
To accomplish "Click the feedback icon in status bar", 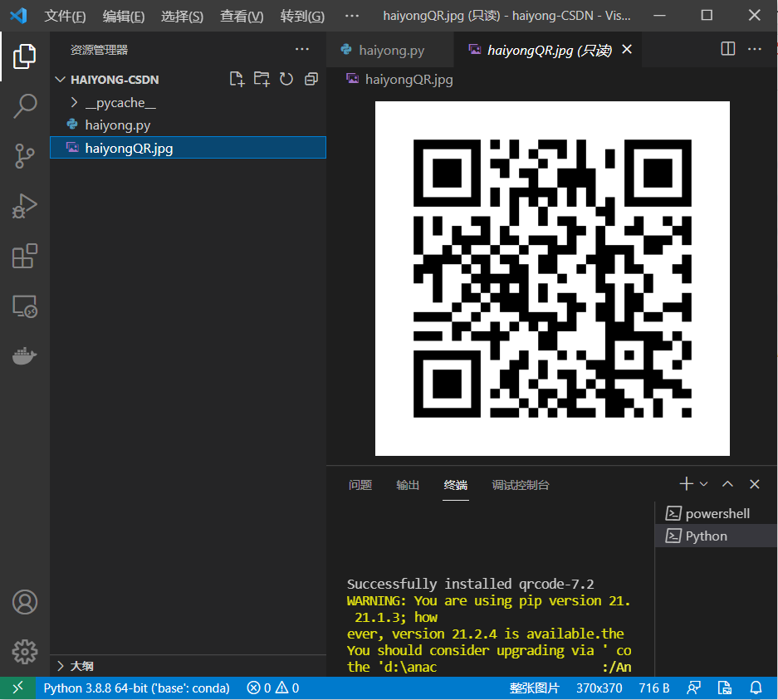I will 693,688.
